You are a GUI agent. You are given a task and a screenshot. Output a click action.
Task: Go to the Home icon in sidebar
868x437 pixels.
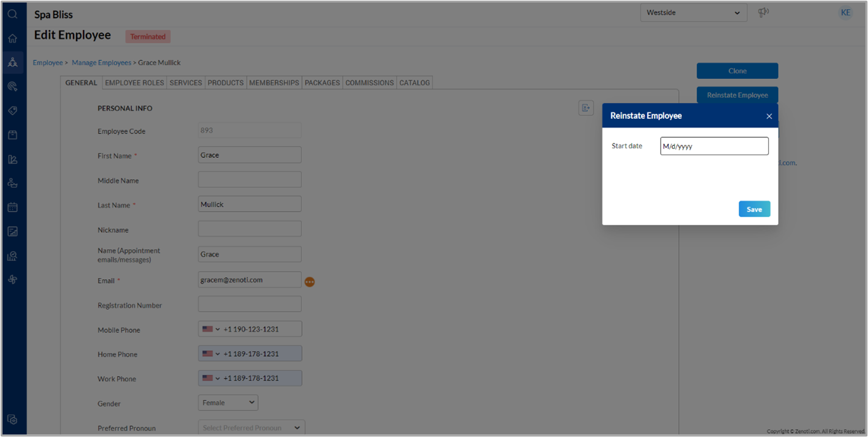[x=13, y=38]
